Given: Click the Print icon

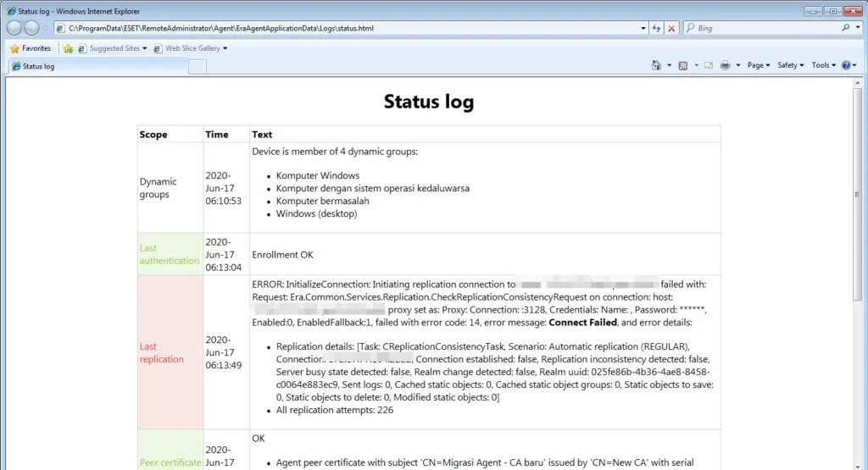Looking at the screenshot, I should point(726,65).
